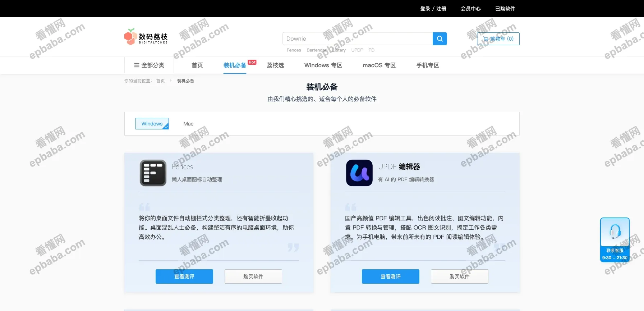644x311 pixels.
Task: Click 购买软件 for Fences
Action: (253, 276)
